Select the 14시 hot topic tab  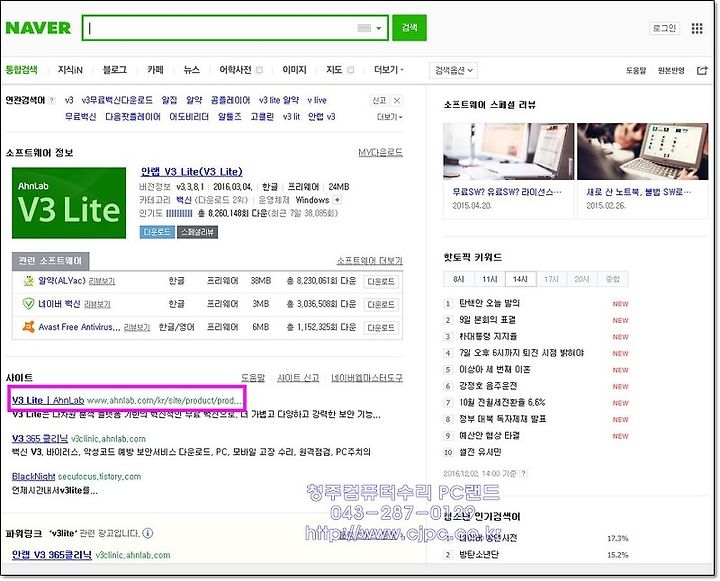pyautogui.click(x=520, y=279)
